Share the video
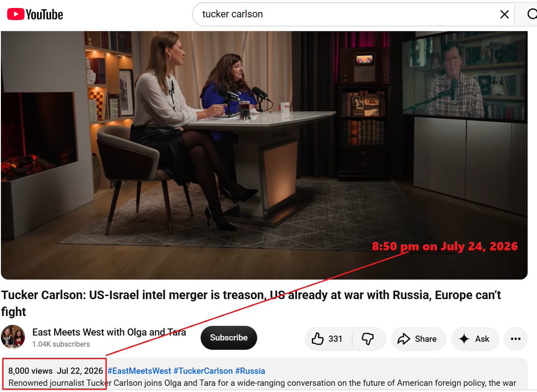The image size is (537, 392). tap(418, 339)
